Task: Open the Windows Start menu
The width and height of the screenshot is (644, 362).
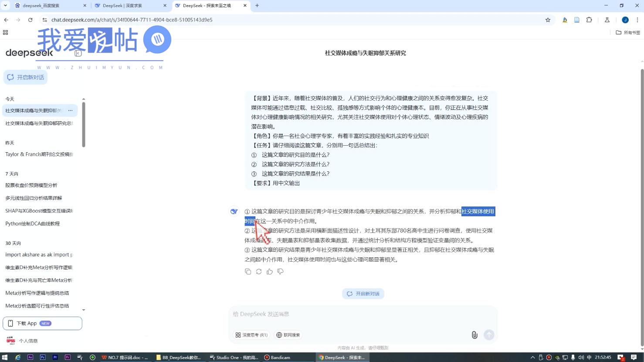Action: [5, 357]
